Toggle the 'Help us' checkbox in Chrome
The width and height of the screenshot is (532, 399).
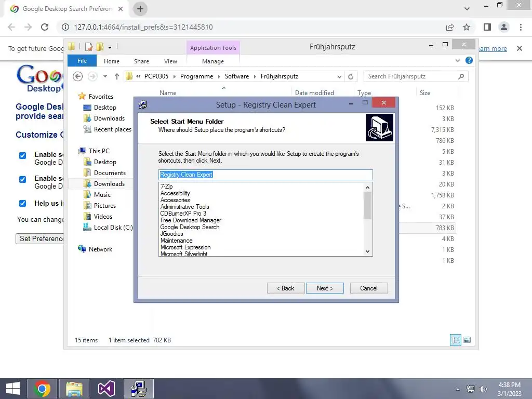pyautogui.click(x=22, y=203)
